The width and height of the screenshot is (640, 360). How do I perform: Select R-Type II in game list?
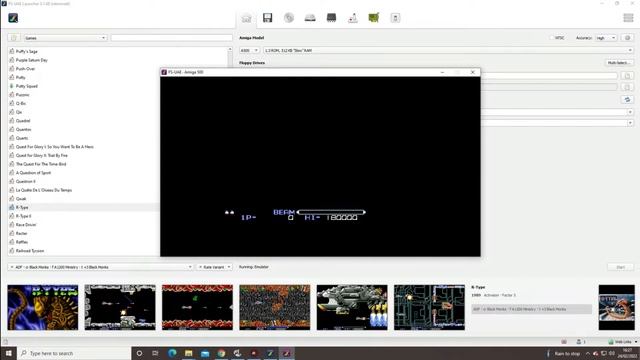pyautogui.click(x=23, y=216)
